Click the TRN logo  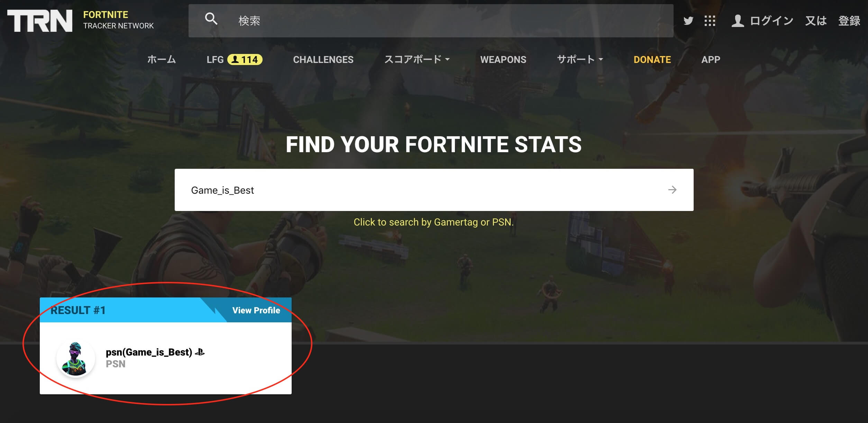tap(40, 20)
